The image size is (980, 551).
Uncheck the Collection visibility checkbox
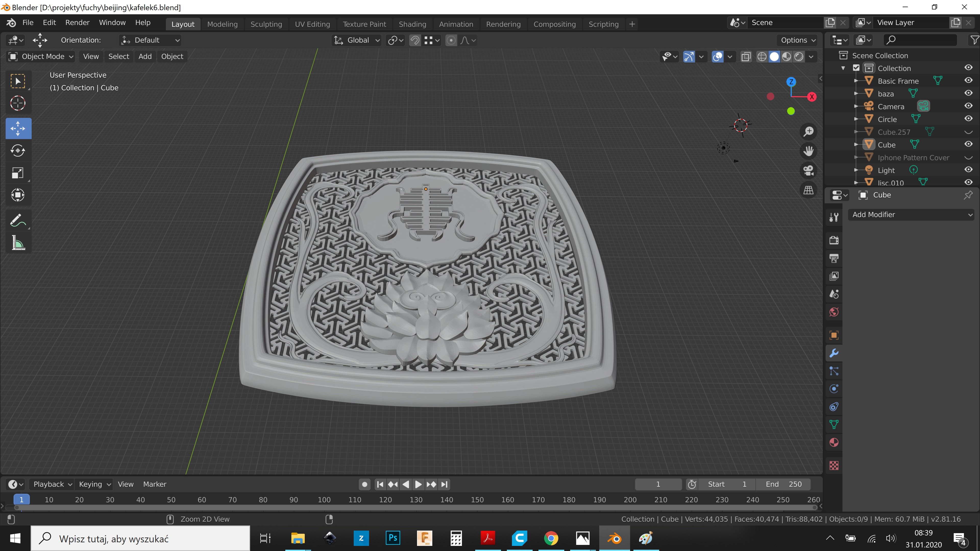(x=856, y=68)
